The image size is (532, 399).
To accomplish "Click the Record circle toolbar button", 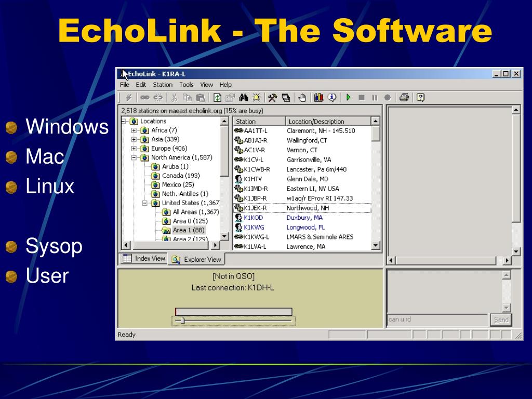I will point(388,98).
